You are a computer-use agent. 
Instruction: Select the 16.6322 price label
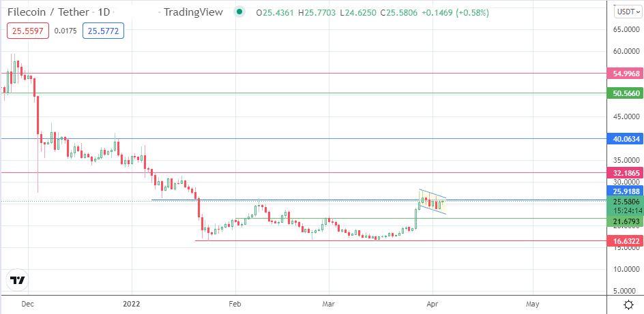pos(626,241)
